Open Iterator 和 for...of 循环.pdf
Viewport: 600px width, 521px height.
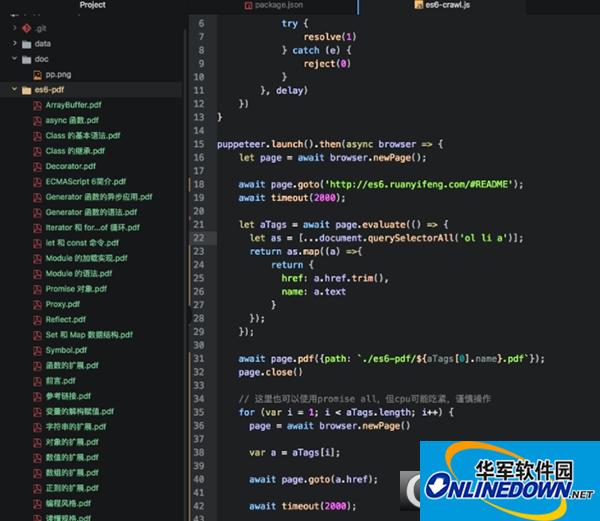point(93,228)
